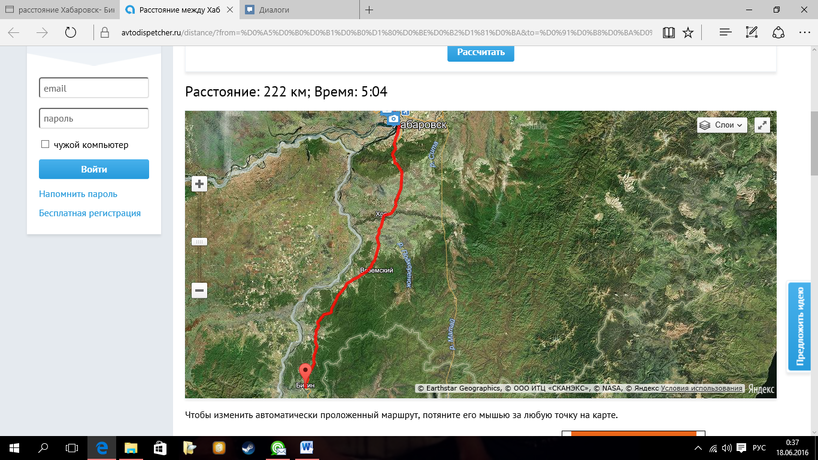Focus the пароль password field
This screenshot has width=818, height=460.
[x=94, y=118]
